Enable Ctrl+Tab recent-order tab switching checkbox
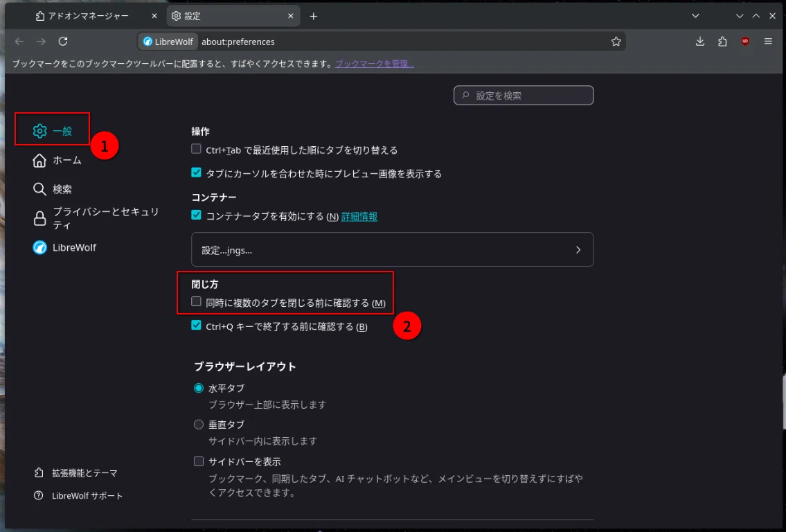Screen dimensions: 786x532 coord(196,149)
